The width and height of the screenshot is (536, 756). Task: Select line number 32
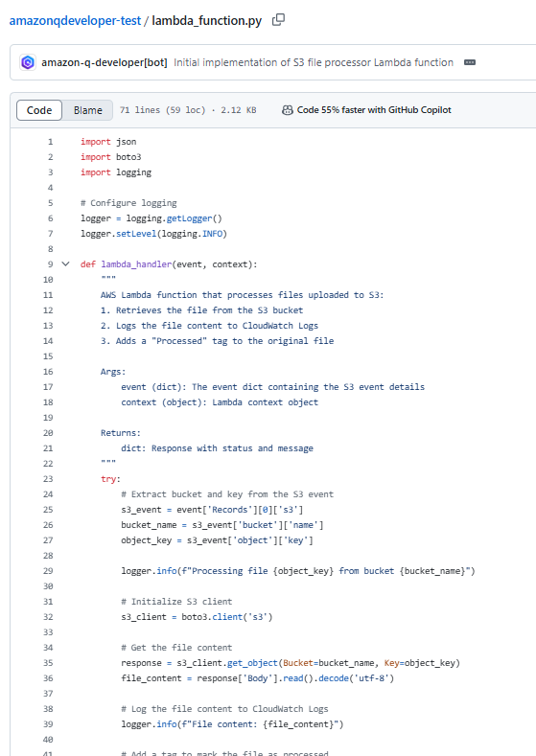(x=48, y=617)
